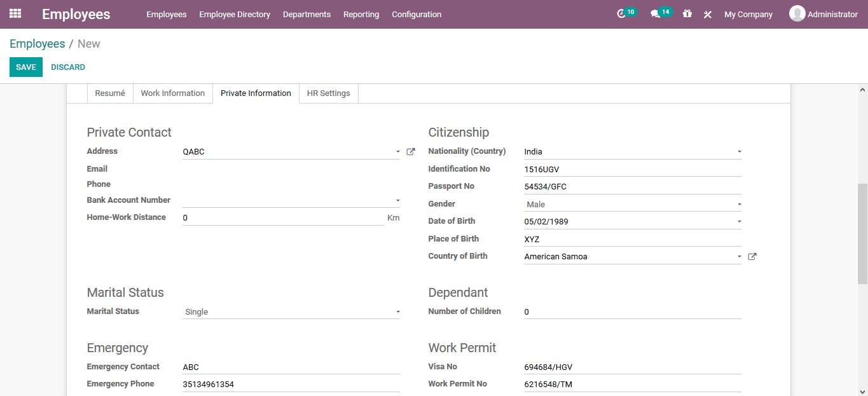The height and width of the screenshot is (396, 868).
Task: Switch to the HR Settings tab
Action: pos(328,93)
